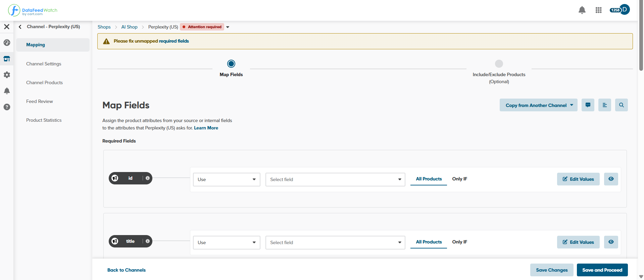Open the help question mark icon
The image size is (644, 280).
pos(7,107)
